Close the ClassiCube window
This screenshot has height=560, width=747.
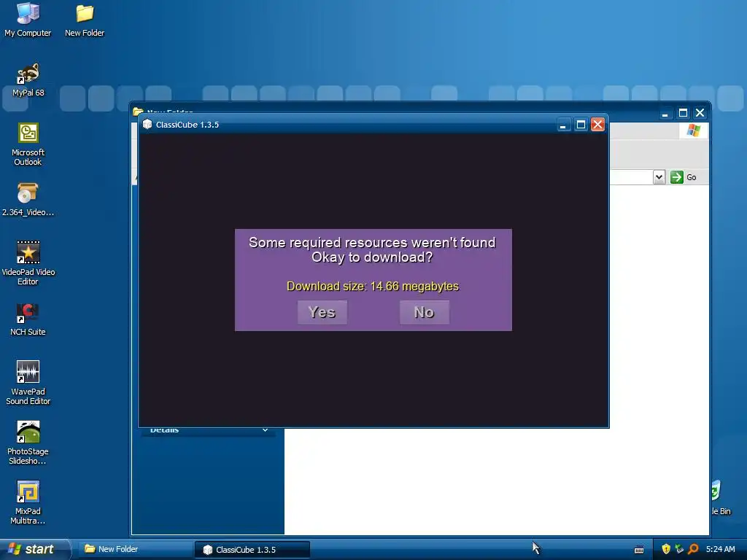pyautogui.click(x=597, y=125)
